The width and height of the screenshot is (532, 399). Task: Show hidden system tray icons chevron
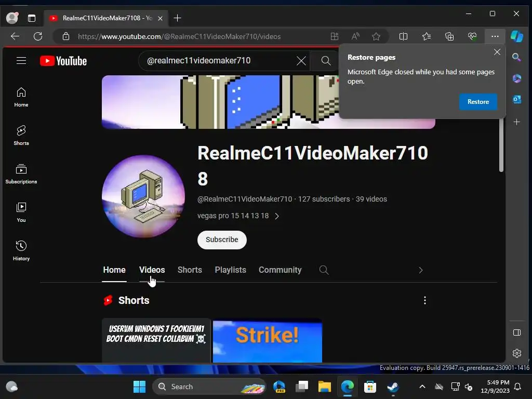point(422,387)
